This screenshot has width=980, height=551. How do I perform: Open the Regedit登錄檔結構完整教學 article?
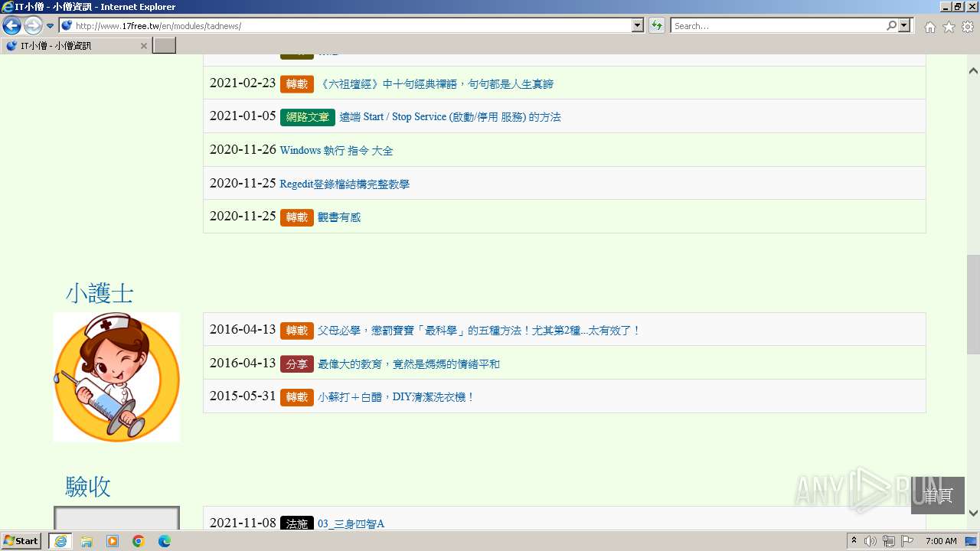(x=345, y=184)
